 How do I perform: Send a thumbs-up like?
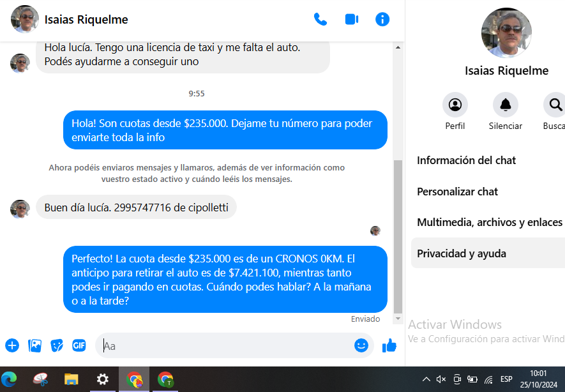click(389, 345)
